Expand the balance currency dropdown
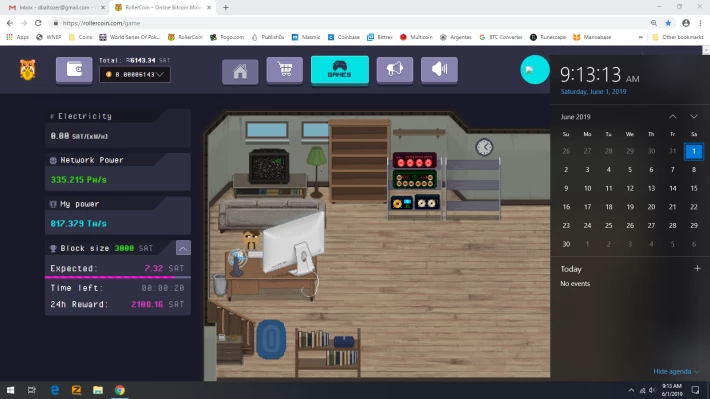Screen dimensions: 710x399 [x=135, y=75]
